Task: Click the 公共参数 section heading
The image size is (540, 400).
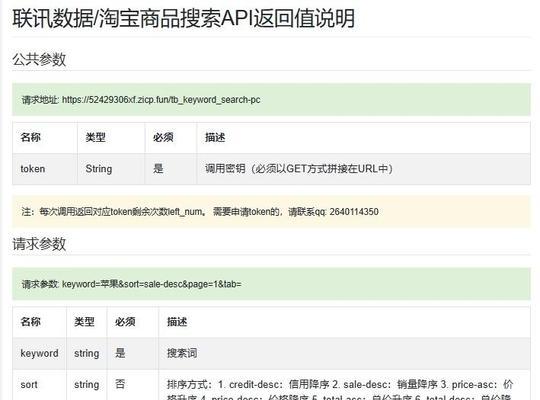Action: coord(39,59)
